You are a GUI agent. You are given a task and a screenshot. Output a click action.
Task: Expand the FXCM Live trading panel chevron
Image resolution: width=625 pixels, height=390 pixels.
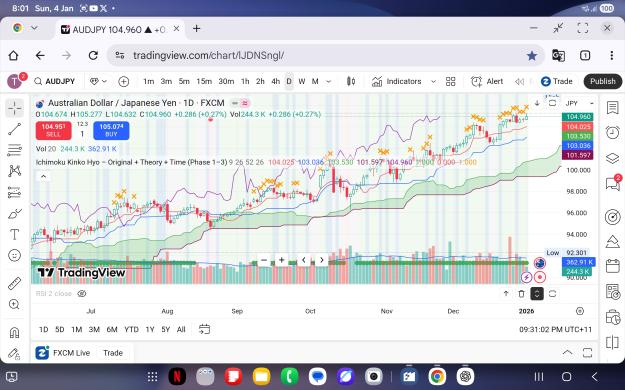point(567,353)
